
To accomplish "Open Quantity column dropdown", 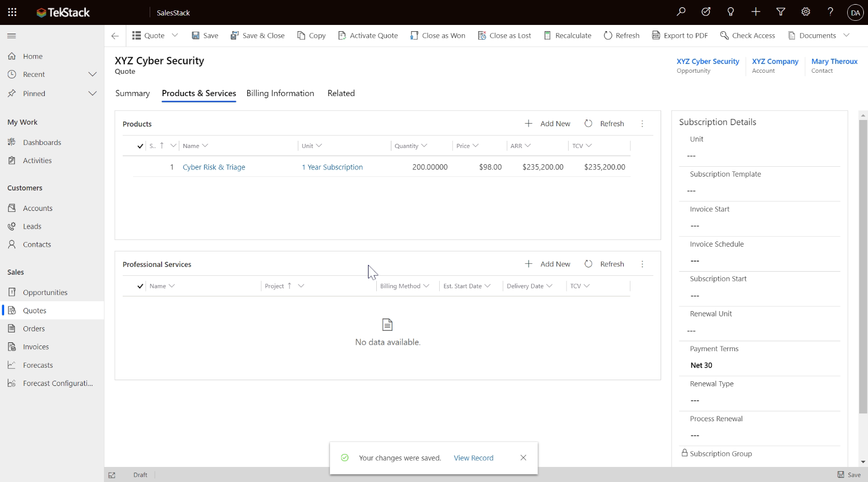I will click(424, 146).
